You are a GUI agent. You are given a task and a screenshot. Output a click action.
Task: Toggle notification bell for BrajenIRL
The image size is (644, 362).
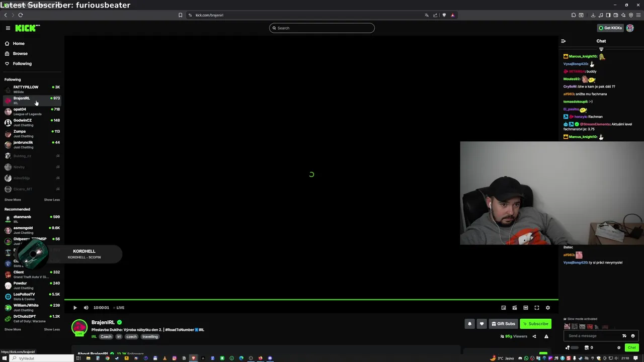pyautogui.click(x=469, y=324)
